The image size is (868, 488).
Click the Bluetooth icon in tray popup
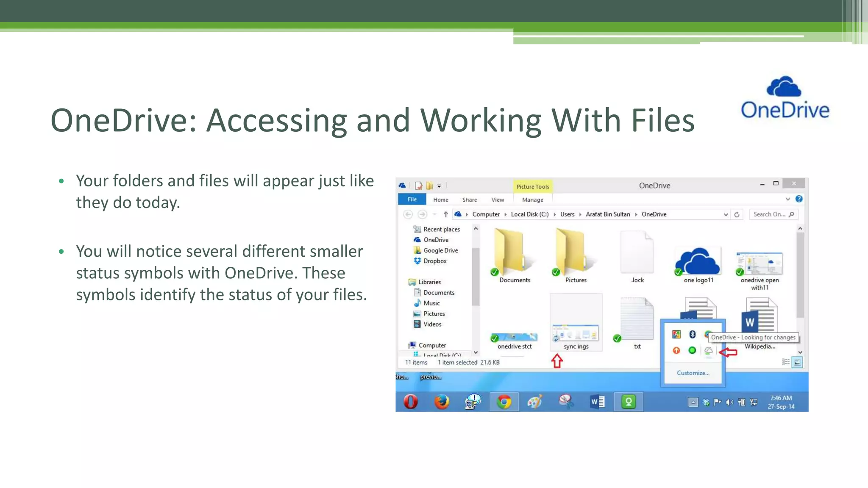(x=692, y=334)
